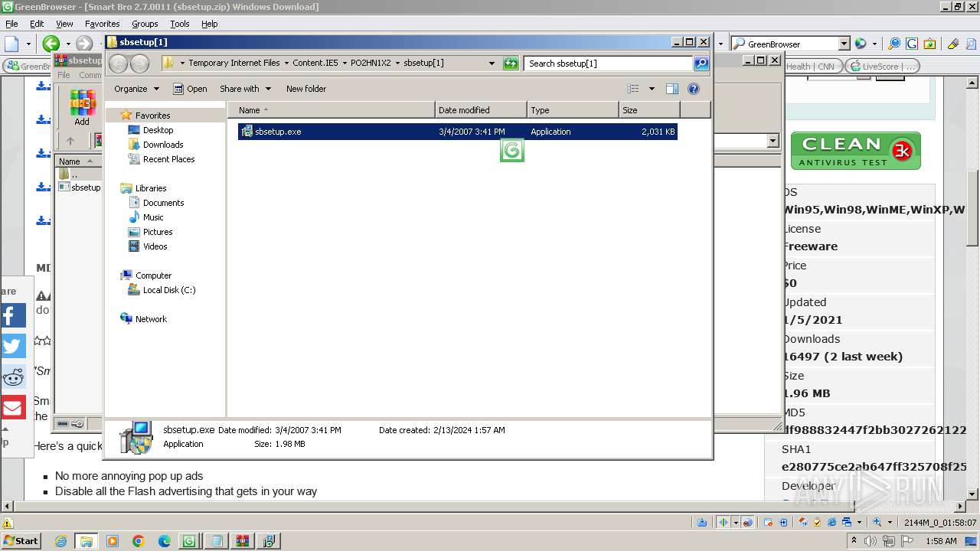
Task: Open GreenBrowser taskbar button
Action: pyautogui.click(x=189, y=541)
